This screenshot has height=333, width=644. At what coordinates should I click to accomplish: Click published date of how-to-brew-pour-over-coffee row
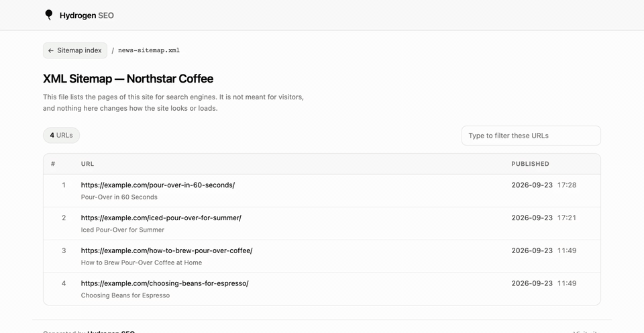[544, 250]
